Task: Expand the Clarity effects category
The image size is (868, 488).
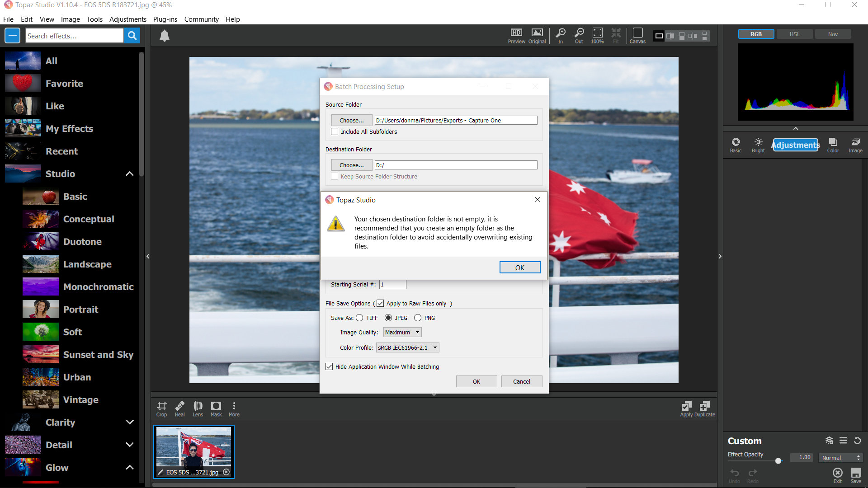Action: click(130, 422)
